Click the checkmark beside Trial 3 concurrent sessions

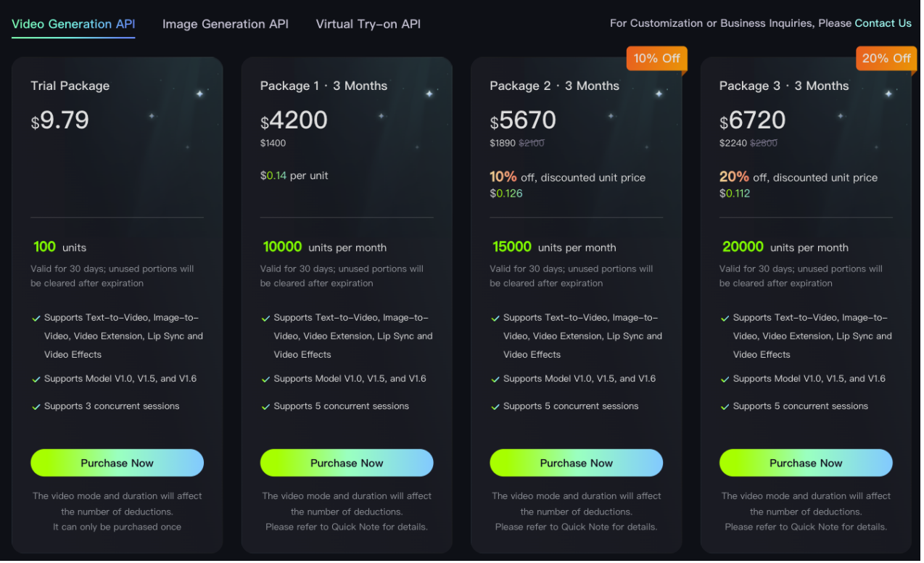[36, 407]
